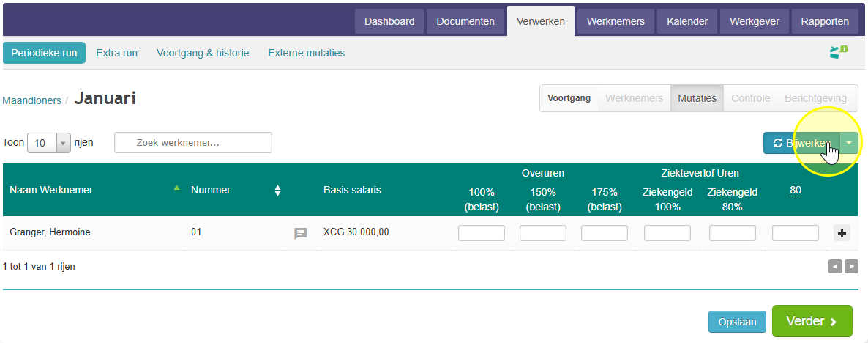
Task: Open Voortgang & historie
Action: point(203,54)
